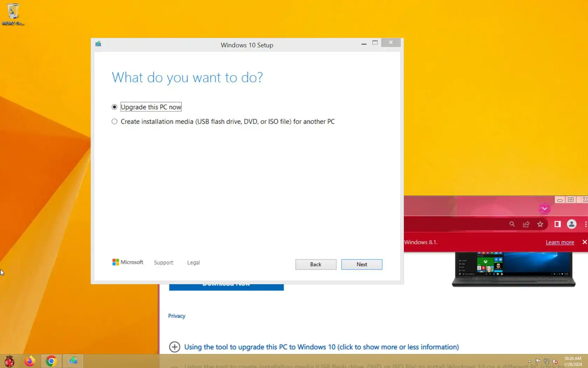Close the Windows 10 Setup window
The height and width of the screenshot is (368, 588).
[391, 42]
